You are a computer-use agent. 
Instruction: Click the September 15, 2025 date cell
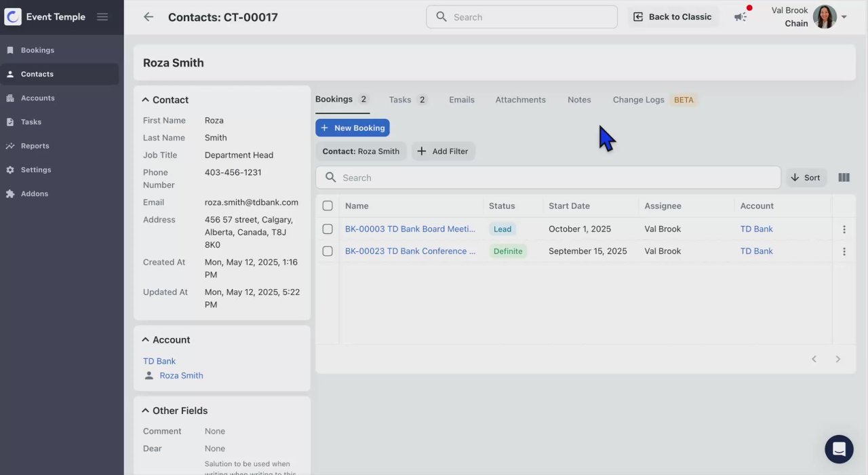(x=588, y=251)
